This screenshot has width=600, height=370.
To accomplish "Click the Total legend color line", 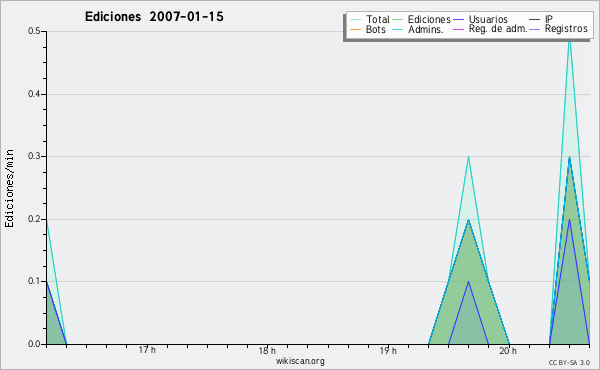I will point(355,20).
